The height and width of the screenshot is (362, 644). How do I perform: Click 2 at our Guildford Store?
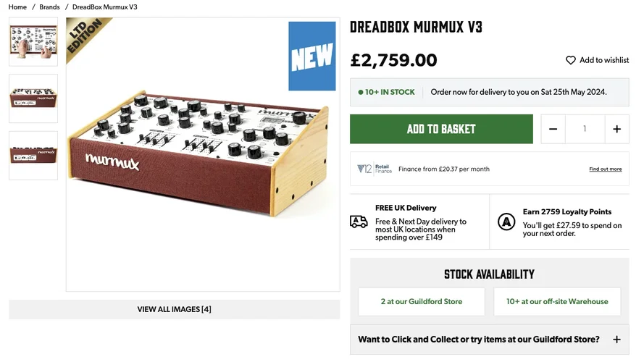tap(422, 301)
